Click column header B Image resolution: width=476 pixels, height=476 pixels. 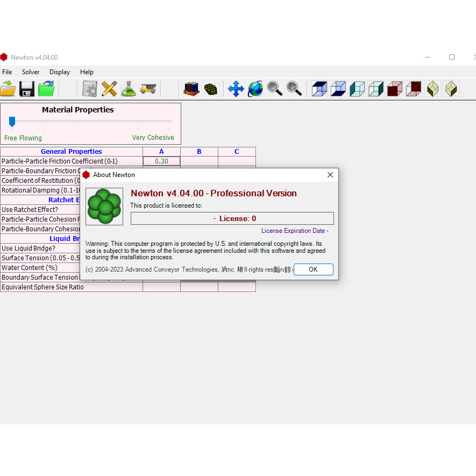point(199,152)
